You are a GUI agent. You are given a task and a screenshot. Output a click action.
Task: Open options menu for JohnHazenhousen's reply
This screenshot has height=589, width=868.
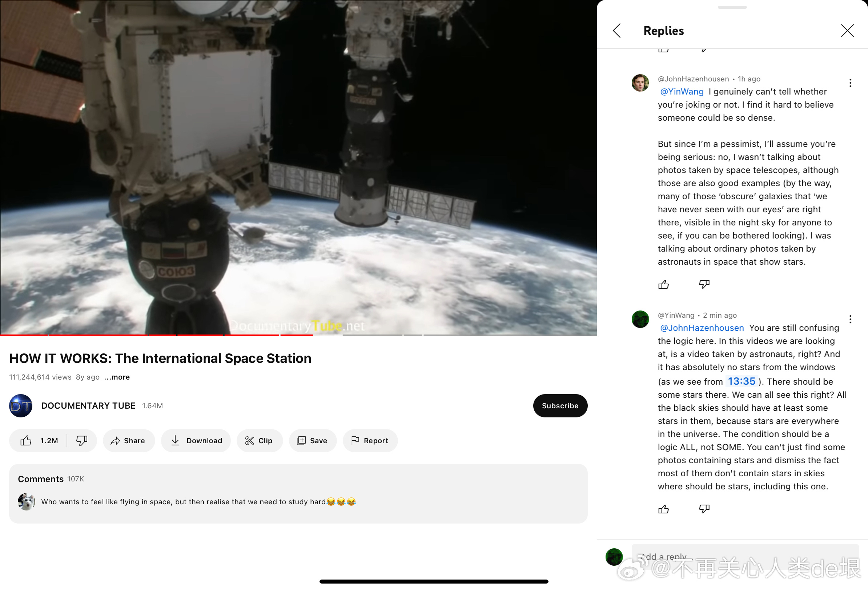[850, 83]
